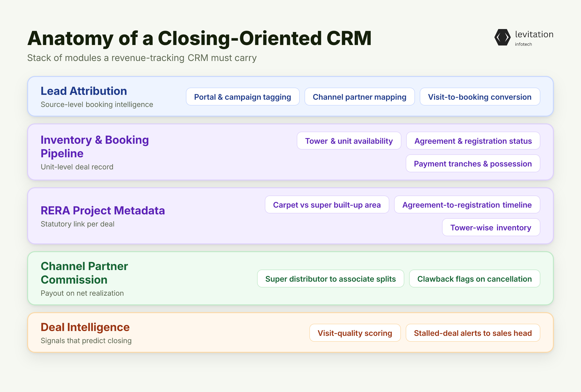Select Super distributor to associate splits chip
Image resolution: width=581 pixels, height=392 pixels.
(x=330, y=279)
